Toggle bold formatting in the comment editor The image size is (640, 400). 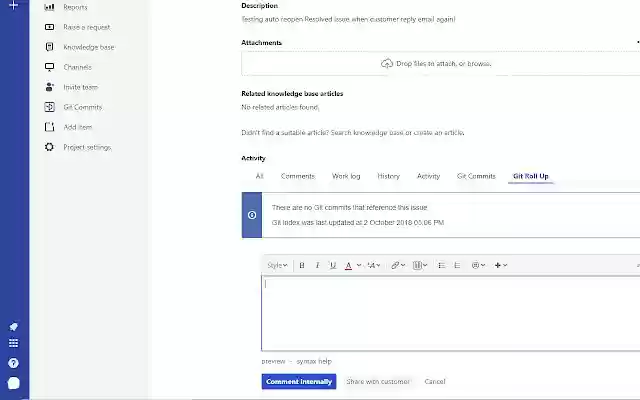pyautogui.click(x=302, y=265)
